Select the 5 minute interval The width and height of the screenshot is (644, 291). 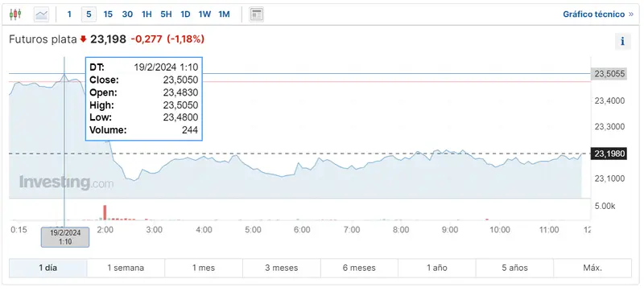(x=89, y=14)
